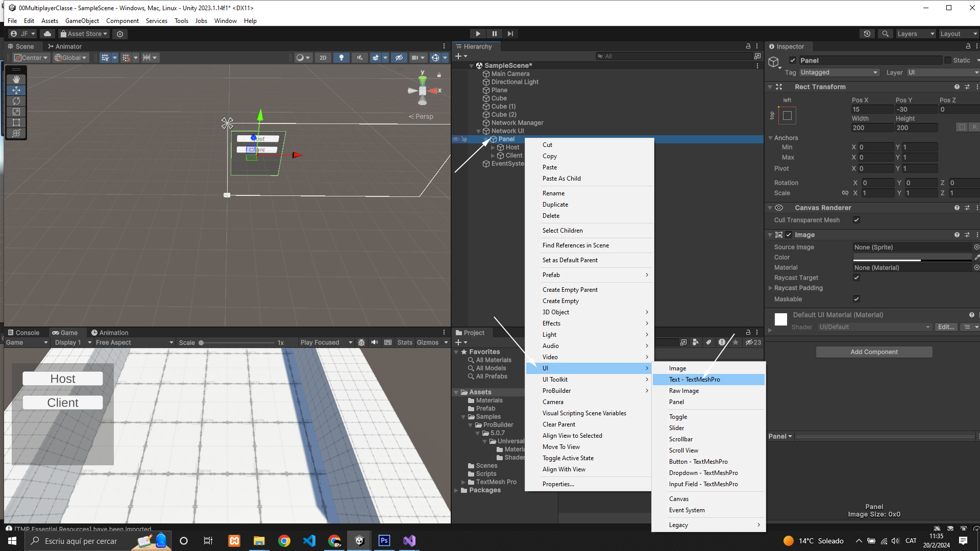
Task: Open Visual Studio from the taskbar
Action: 409,541
